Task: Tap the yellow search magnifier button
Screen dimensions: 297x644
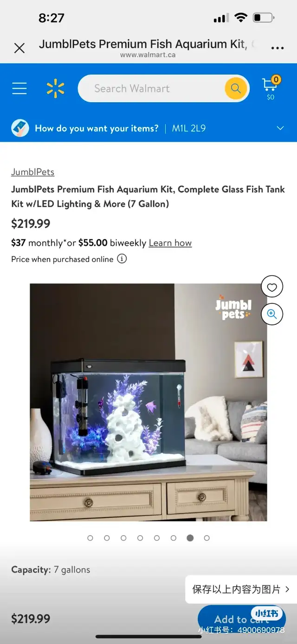Action: (x=236, y=88)
